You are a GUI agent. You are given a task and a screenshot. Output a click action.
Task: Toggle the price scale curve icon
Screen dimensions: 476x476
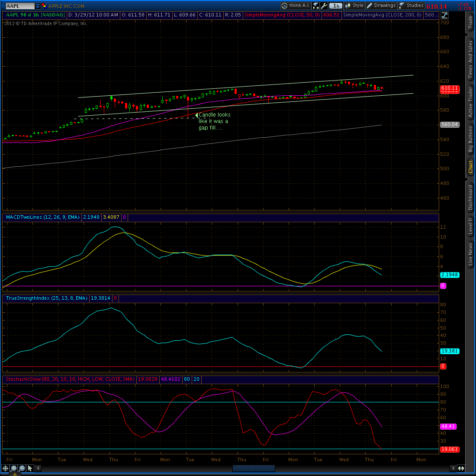click(x=444, y=15)
